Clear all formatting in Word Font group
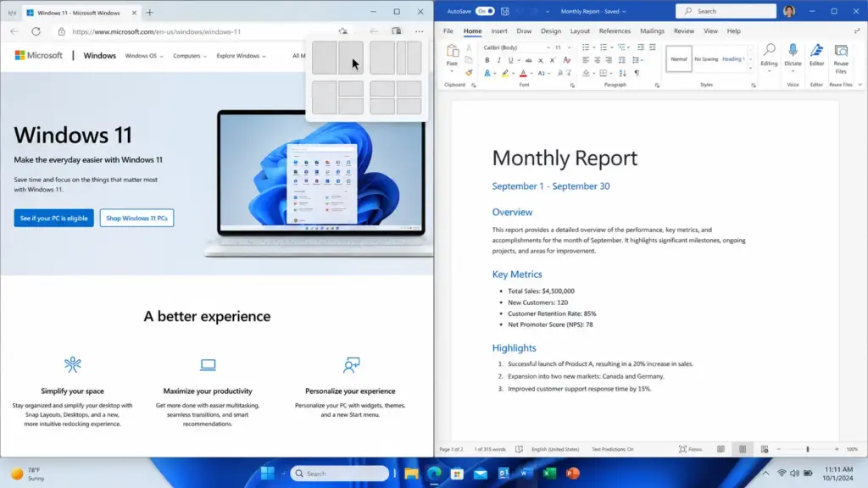Screen dimensions: 868x488 click(x=567, y=60)
